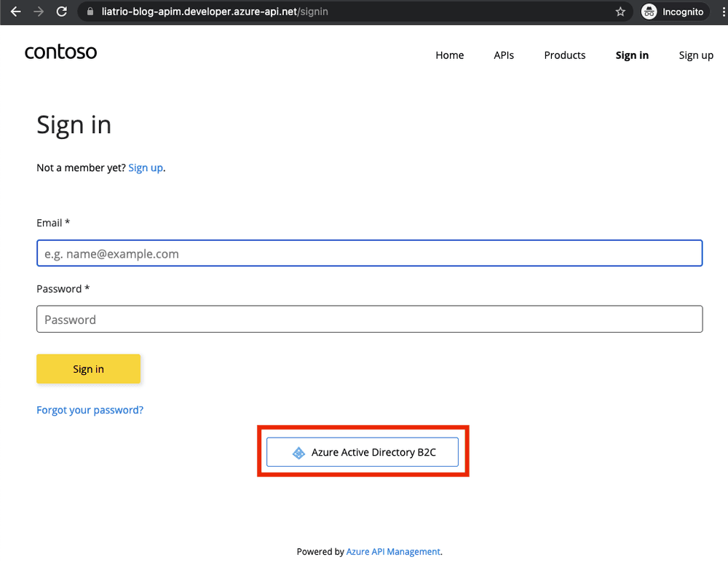This screenshot has width=728, height=562.
Task: Open the Forgot your password link
Action: 90,410
